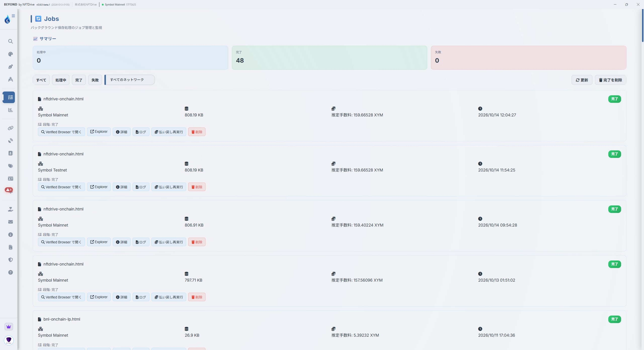Open the shield sidebar icon

pyautogui.click(x=10, y=260)
